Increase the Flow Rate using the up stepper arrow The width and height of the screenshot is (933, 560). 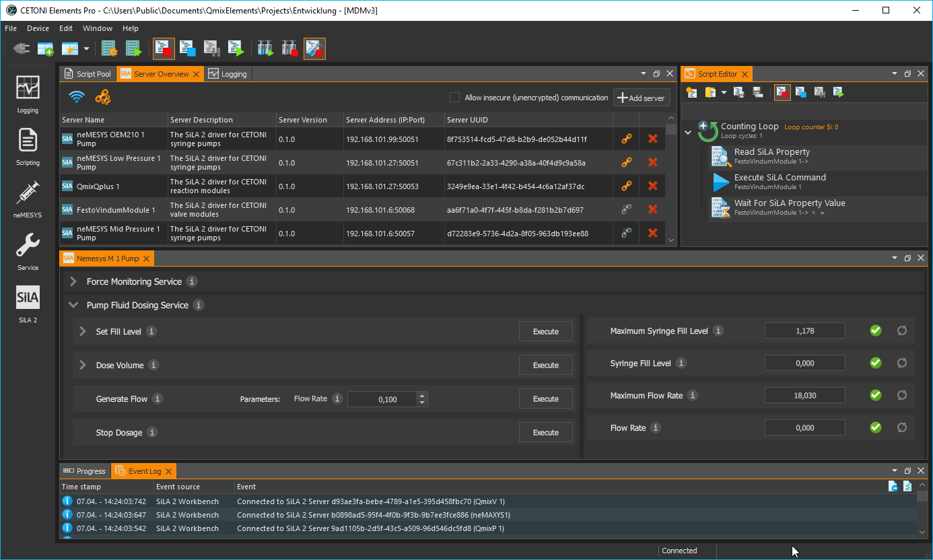point(423,395)
